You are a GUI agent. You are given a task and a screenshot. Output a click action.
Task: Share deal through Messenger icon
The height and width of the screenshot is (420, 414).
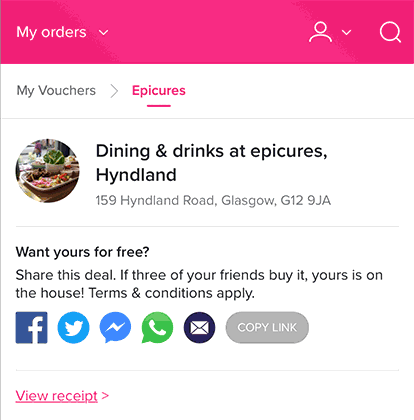115,328
